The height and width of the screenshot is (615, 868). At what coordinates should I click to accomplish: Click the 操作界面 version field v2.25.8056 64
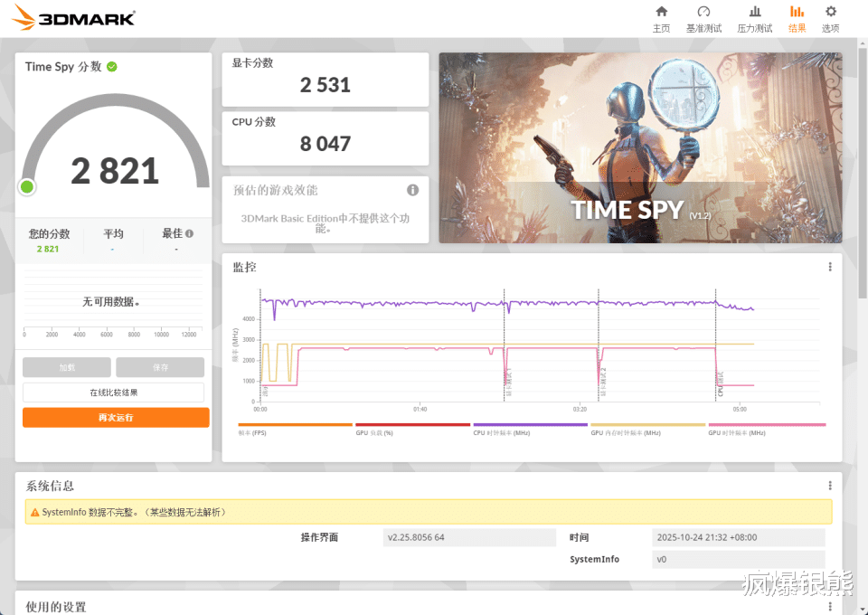[x=469, y=537]
